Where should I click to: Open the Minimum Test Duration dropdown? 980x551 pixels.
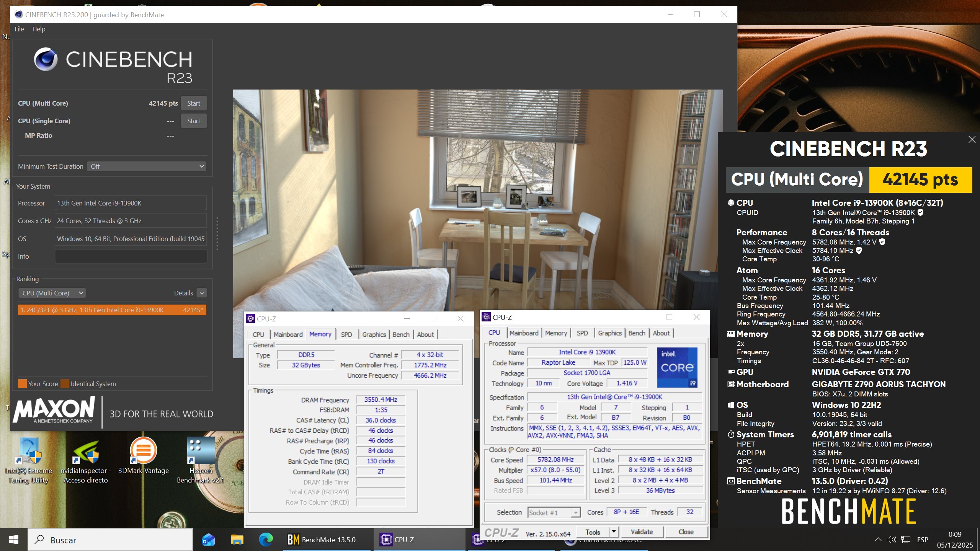(147, 166)
